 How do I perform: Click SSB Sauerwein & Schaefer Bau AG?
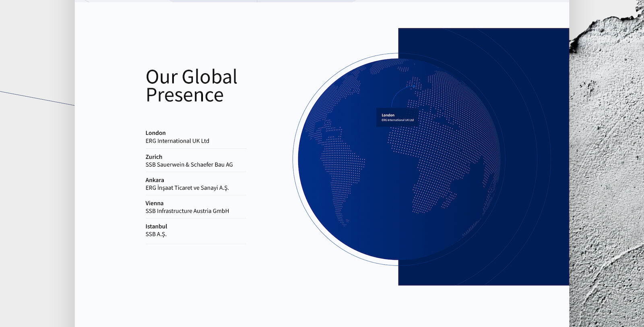[189, 165]
